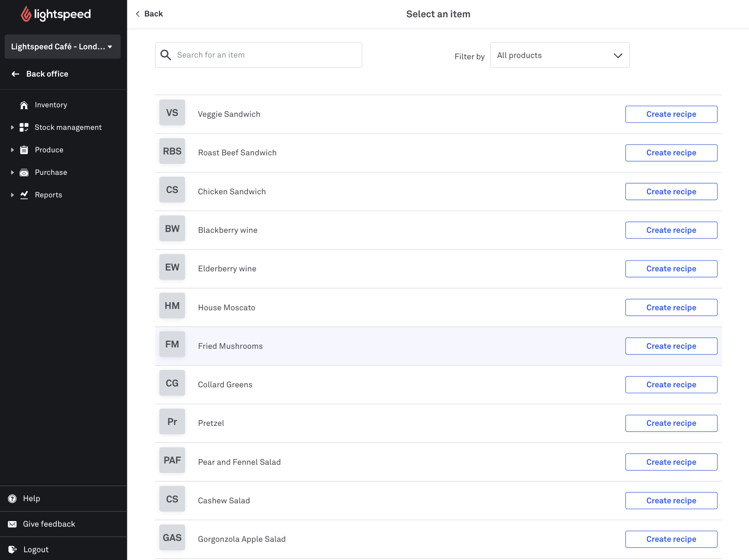Open the Lightspeed Café location dropdown
This screenshot has width=749, height=560.
point(62,47)
